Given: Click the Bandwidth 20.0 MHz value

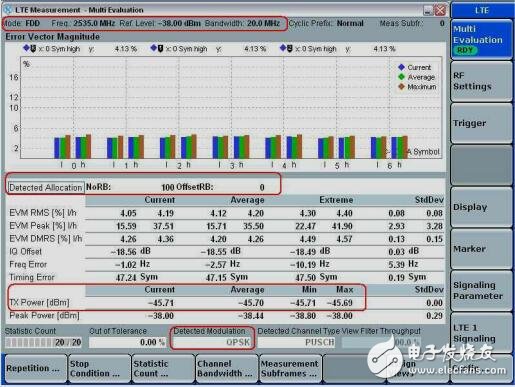Looking at the screenshot, I should [x=263, y=23].
